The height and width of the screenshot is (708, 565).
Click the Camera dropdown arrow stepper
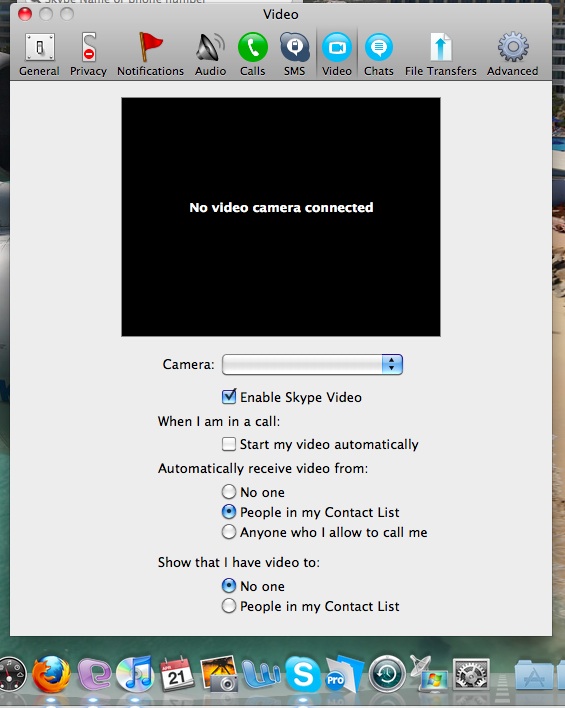pyautogui.click(x=392, y=364)
